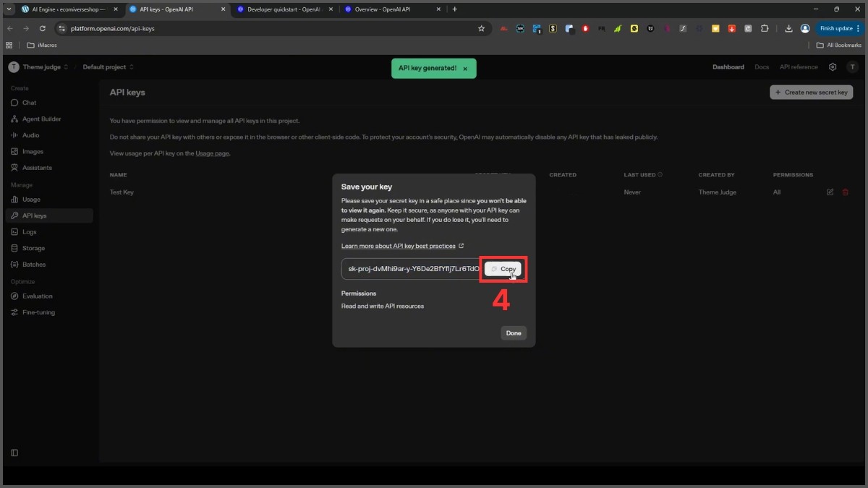
Task: Switch to Developer quickstart tab
Action: click(x=285, y=9)
